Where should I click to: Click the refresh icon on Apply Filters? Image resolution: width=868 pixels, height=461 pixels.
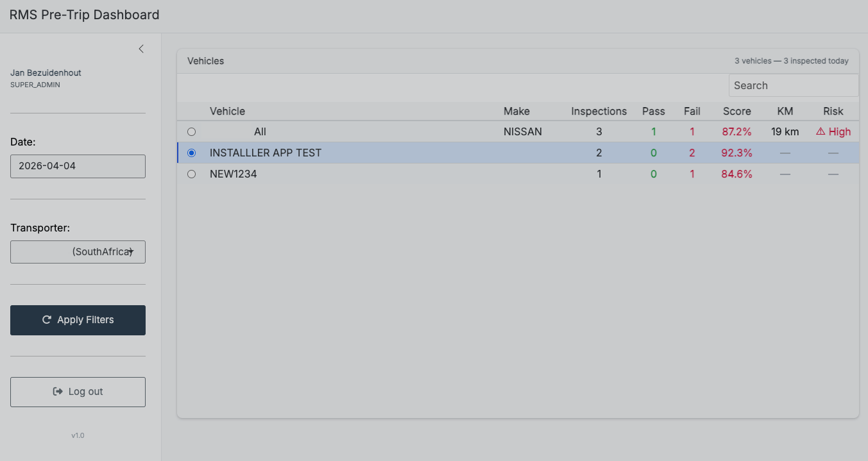coord(47,320)
